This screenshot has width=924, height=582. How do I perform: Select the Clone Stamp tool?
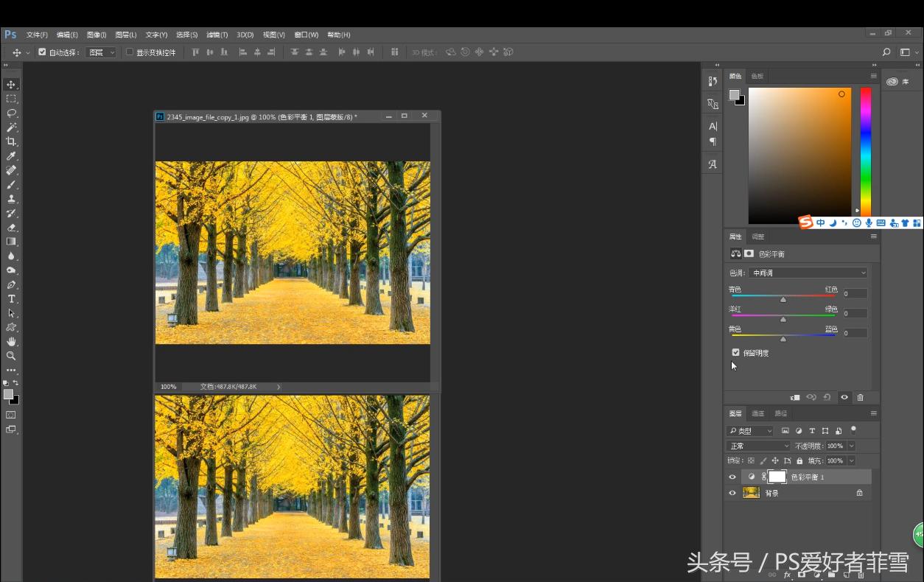(11, 199)
